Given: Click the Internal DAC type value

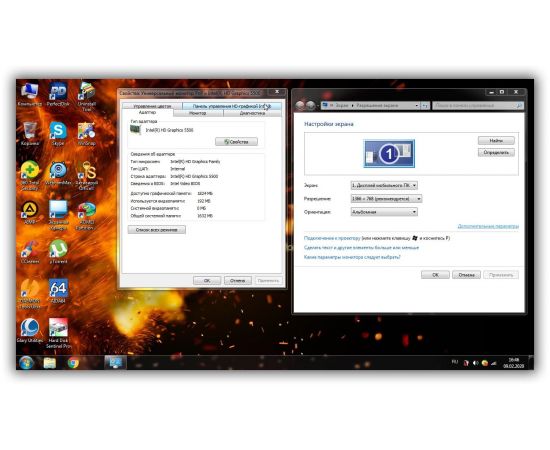Looking at the screenshot, I should [x=177, y=169].
